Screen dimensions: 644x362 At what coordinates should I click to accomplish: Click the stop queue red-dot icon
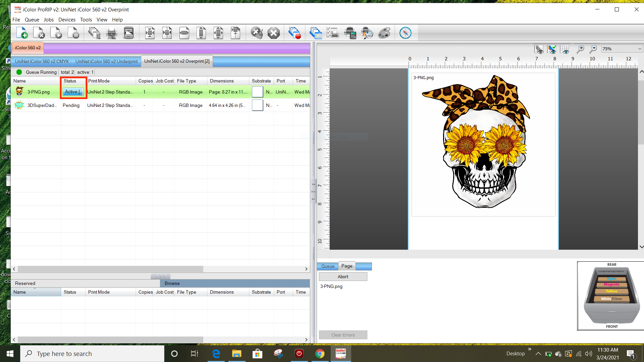[x=294, y=33]
